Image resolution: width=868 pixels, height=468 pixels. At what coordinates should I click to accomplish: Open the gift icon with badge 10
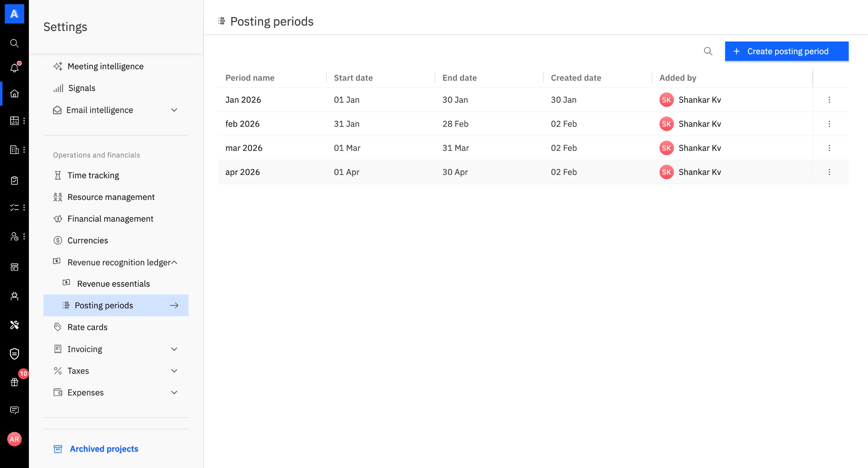(14, 382)
